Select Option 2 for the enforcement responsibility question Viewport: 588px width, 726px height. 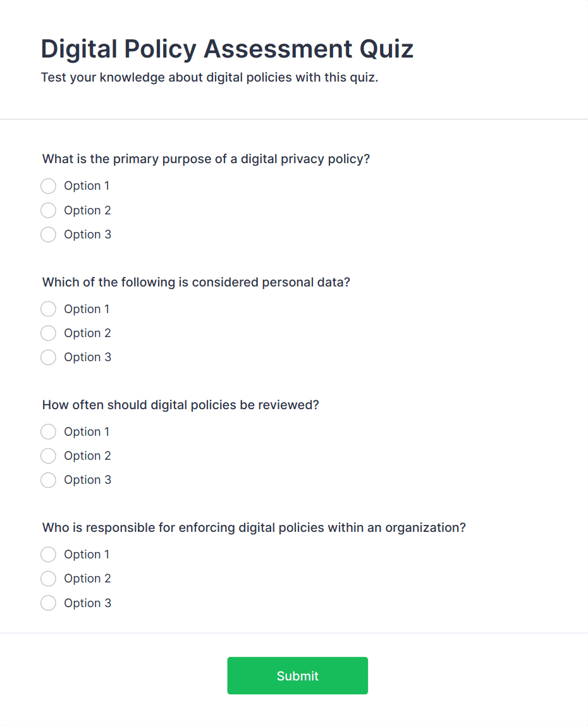click(x=48, y=578)
